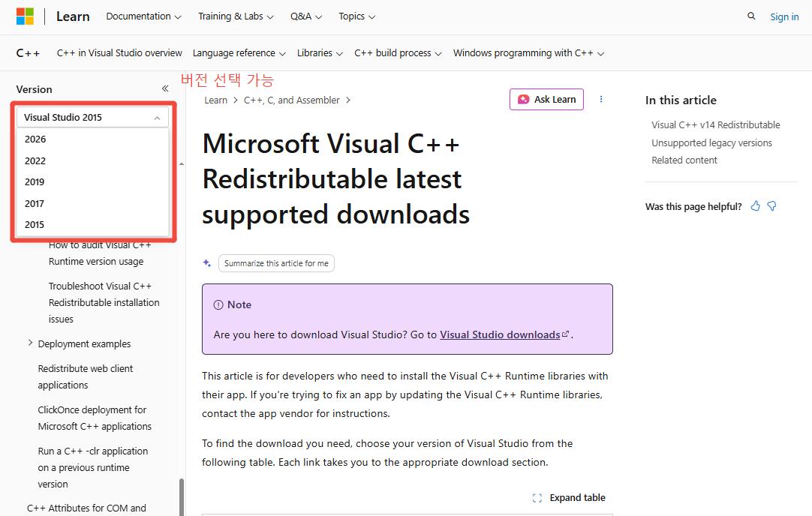
Task: Expand the C++ build process menu
Action: tap(398, 52)
